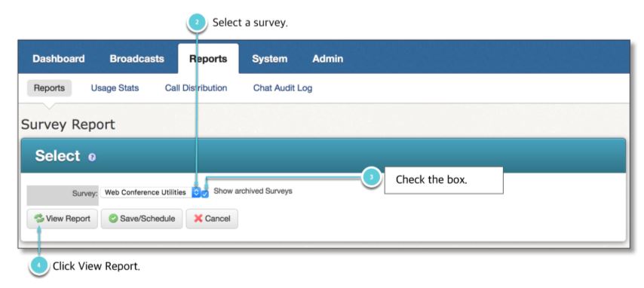Click the Survey: field label
This screenshot has width=644, height=288.
pos(85,193)
